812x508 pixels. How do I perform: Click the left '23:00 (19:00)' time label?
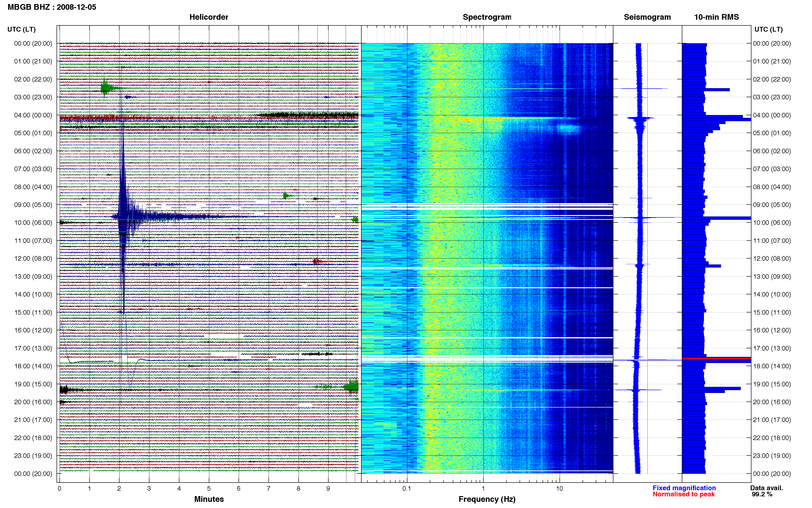click(x=33, y=456)
